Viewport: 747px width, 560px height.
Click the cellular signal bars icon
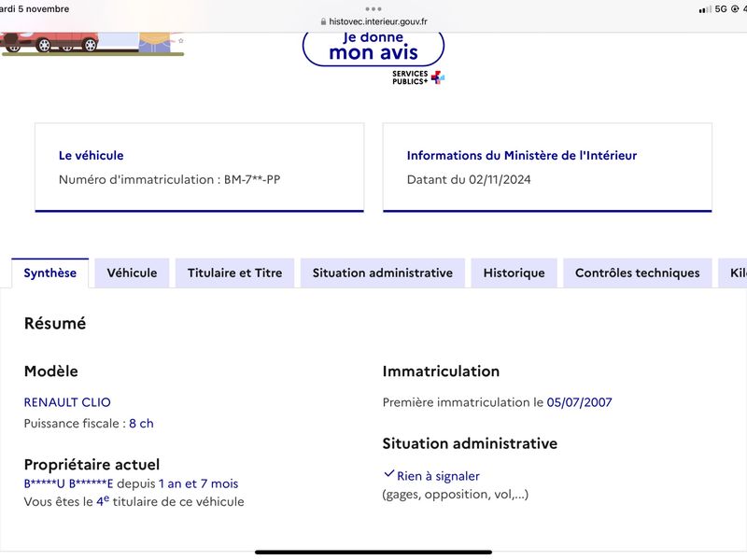pos(705,9)
